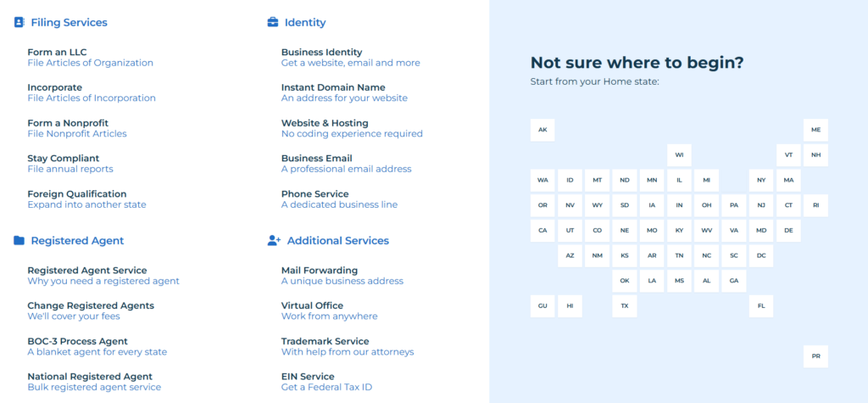Click the CA state tile

click(x=542, y=231)
